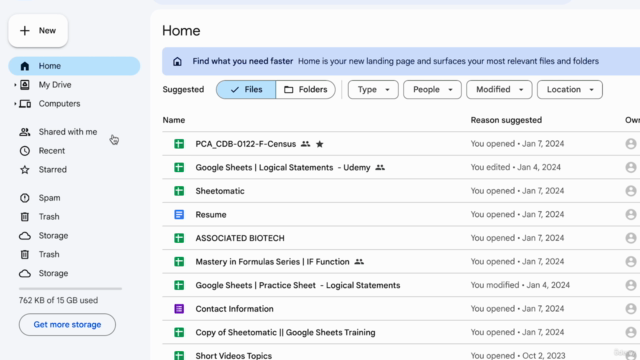640x360 pixels.
Task: Click the Sheets icon beside Sheetomatic
Action: tap(179, 191)
